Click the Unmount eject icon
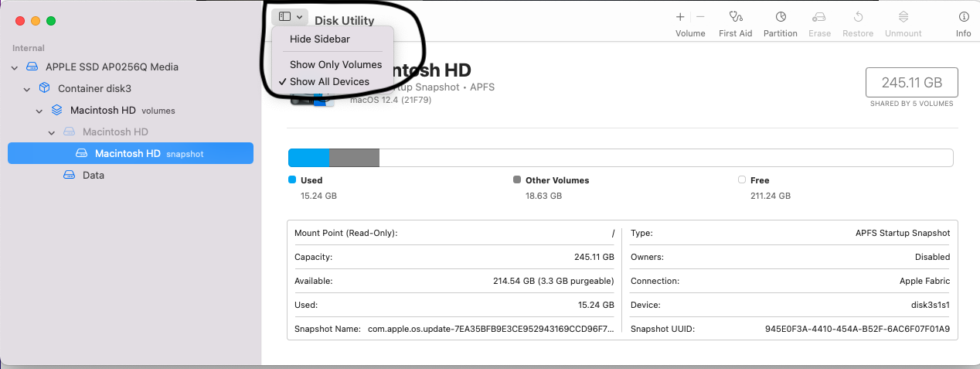 coord(903,16)
